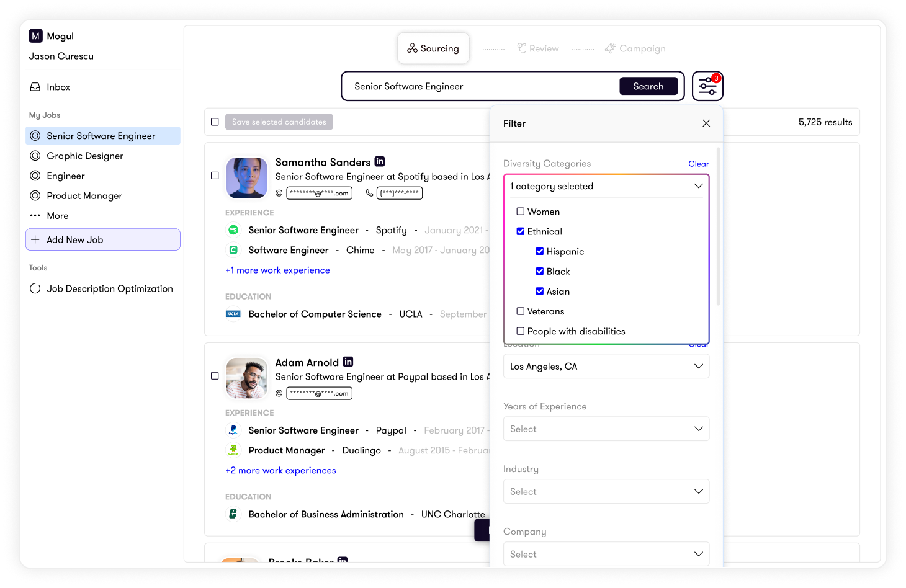Tick the select-all candidates checkbox
Image resolution: width=906 pixels, height=588 pixels.
215,122
